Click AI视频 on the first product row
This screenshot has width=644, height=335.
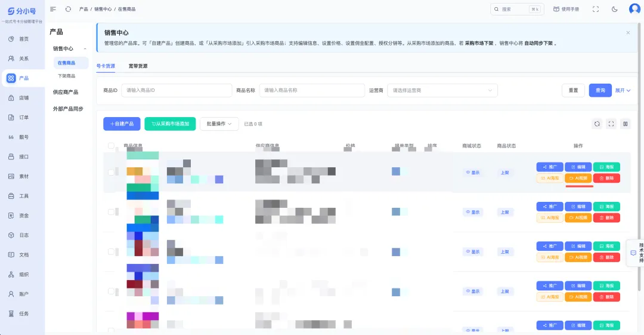pyautogui.click(x=578, y=178)
